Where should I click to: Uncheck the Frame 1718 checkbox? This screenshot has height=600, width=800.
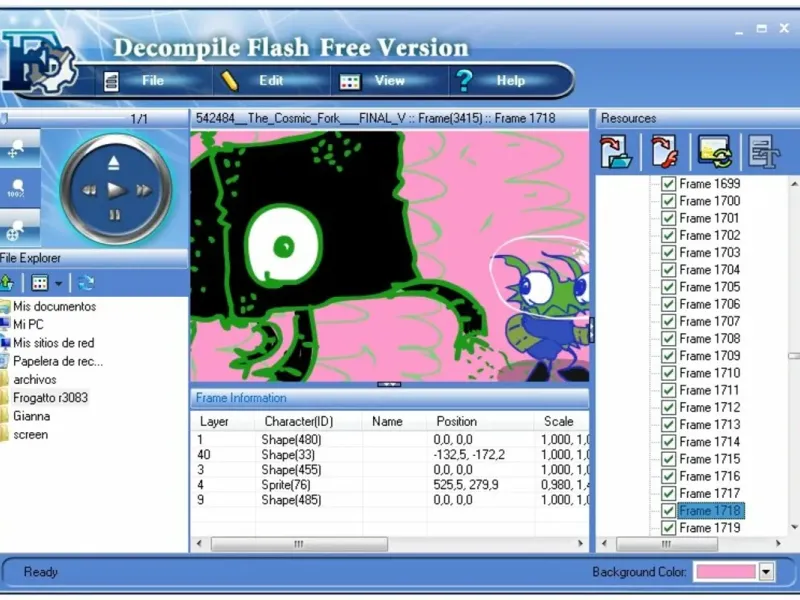point(668,510)
